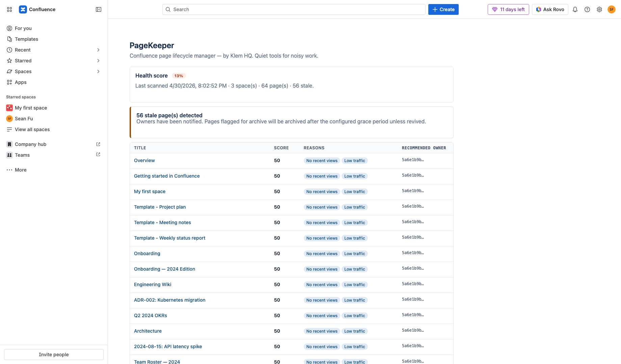Click the Company hub building icon

coord(9,144)
